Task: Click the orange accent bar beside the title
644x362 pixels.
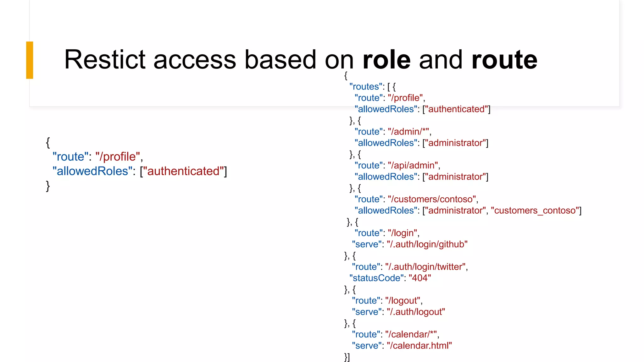Action: tap(30, 60)
